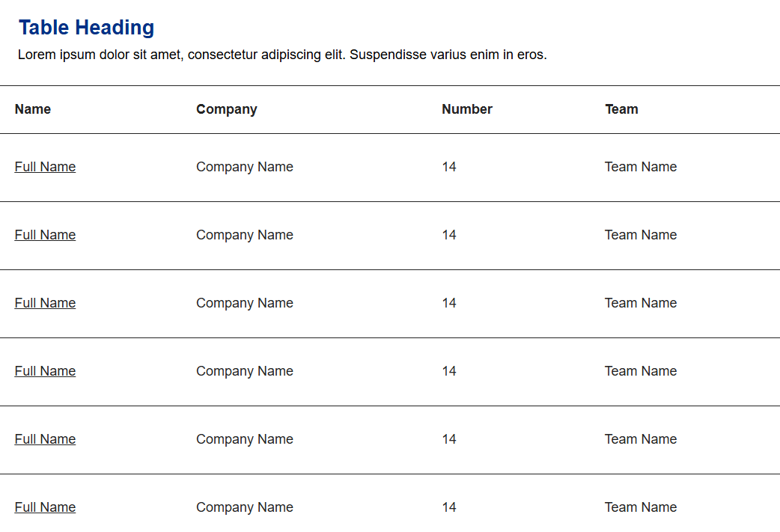Screen dimensions: 780x532
Task: Select Team Name in the fifth row
Action: [641, 438]
